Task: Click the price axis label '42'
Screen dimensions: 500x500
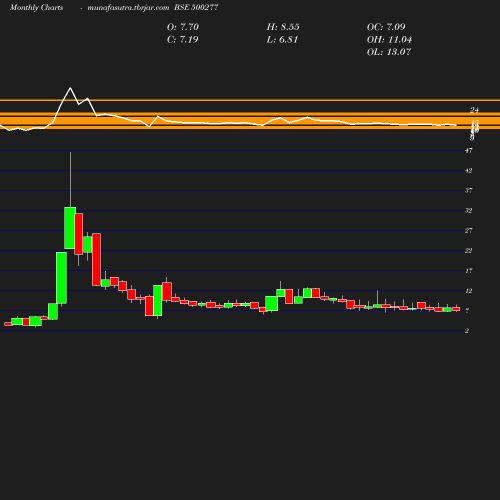Action: (x=469, y=171)
